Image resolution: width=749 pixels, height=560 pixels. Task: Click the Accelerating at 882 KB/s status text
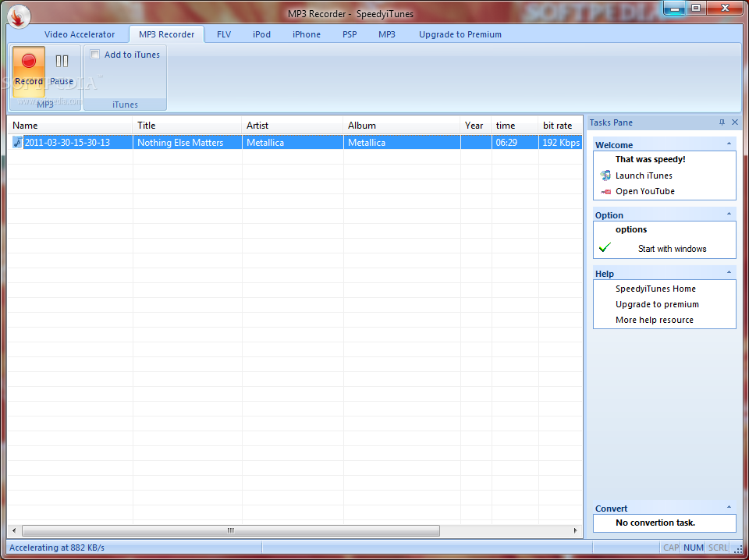(x=57, y=548)
